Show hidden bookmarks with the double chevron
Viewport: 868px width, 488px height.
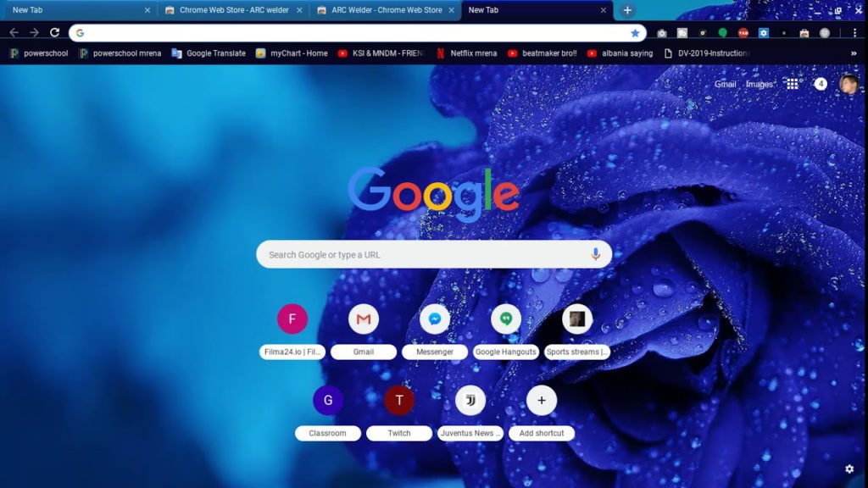(x=854, y=53)
